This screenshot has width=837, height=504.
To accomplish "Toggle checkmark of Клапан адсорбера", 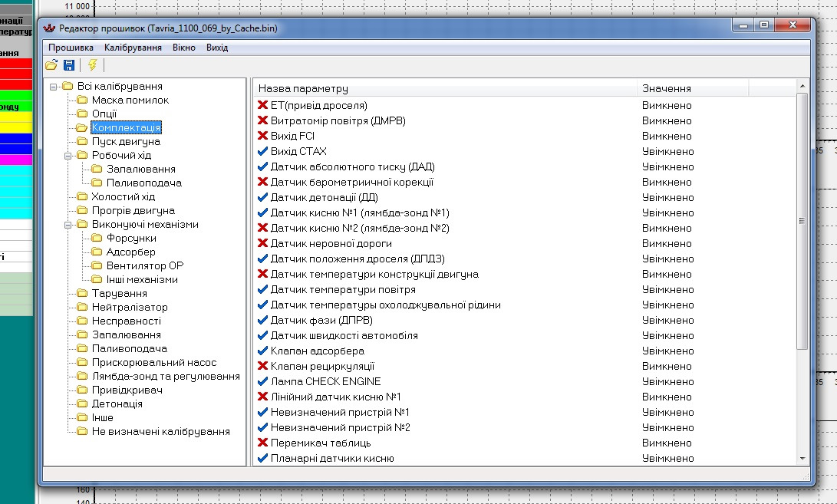I will (x=262, y=351).
